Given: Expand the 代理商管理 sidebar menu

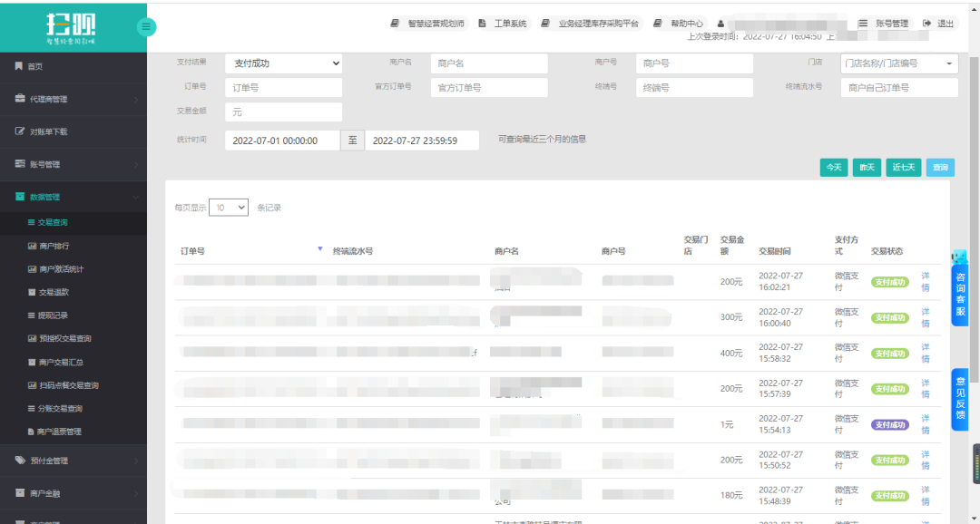Looking at the screenshot, I should (x=73, y=99).
